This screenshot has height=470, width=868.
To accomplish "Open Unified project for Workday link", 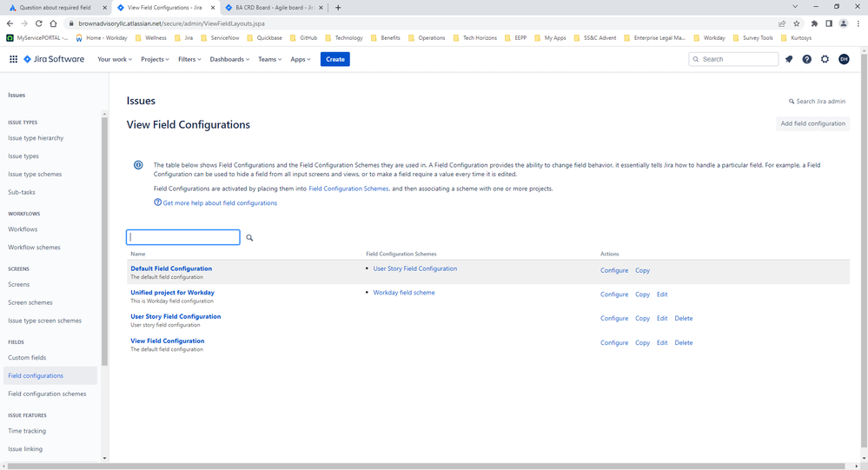I will click(x=172, y=292).
